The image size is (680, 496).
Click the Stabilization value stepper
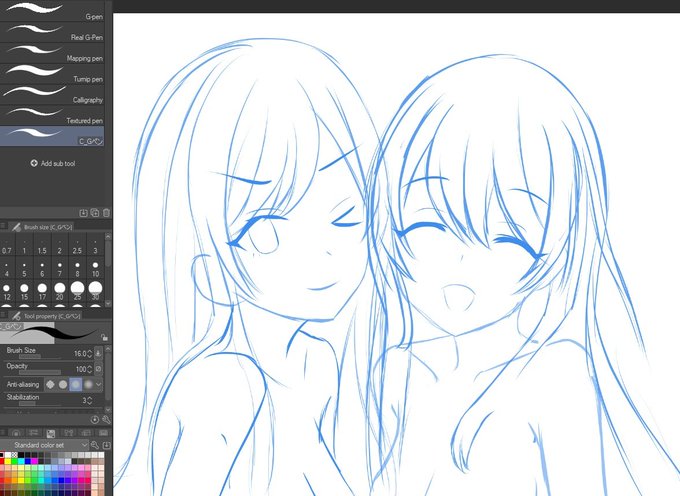tap(89, 400)
